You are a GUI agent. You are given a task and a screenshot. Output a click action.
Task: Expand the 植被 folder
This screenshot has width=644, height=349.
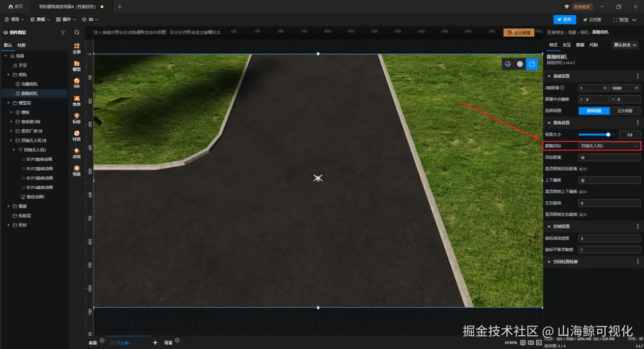click(x=9, y=206)
